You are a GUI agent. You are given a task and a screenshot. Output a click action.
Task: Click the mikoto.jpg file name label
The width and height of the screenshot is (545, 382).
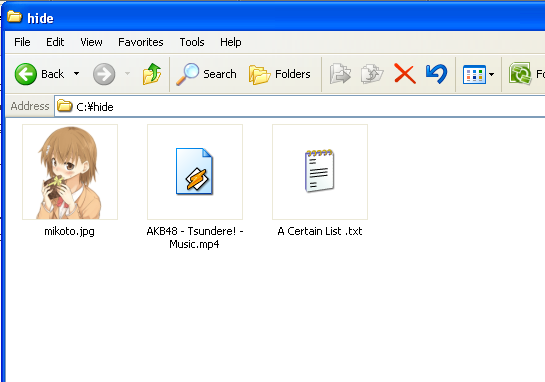click(x=70, y=231)
